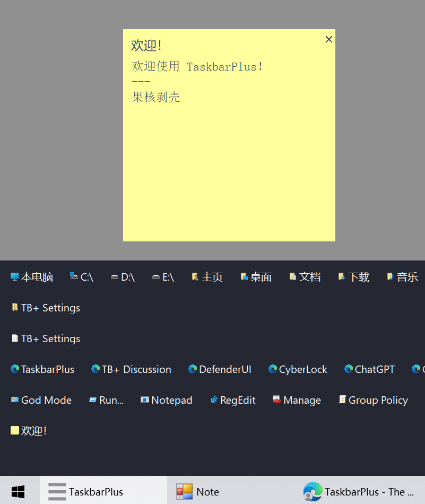Open the 主页 home folder shortcut
This screenshot has width=425, height=504.
pos(207,277)
